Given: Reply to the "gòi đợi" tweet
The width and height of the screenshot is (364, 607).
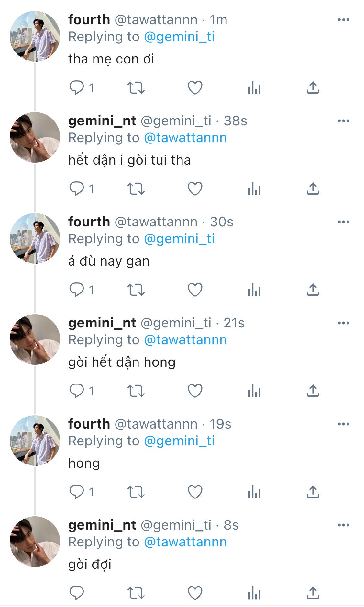Looking at the screenshot, I should click(77, 593).
